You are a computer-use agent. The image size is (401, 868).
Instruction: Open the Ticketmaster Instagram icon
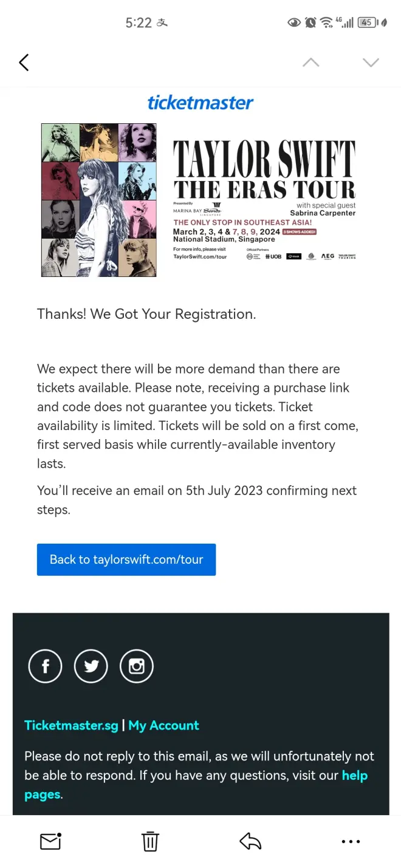click(137, 666)
